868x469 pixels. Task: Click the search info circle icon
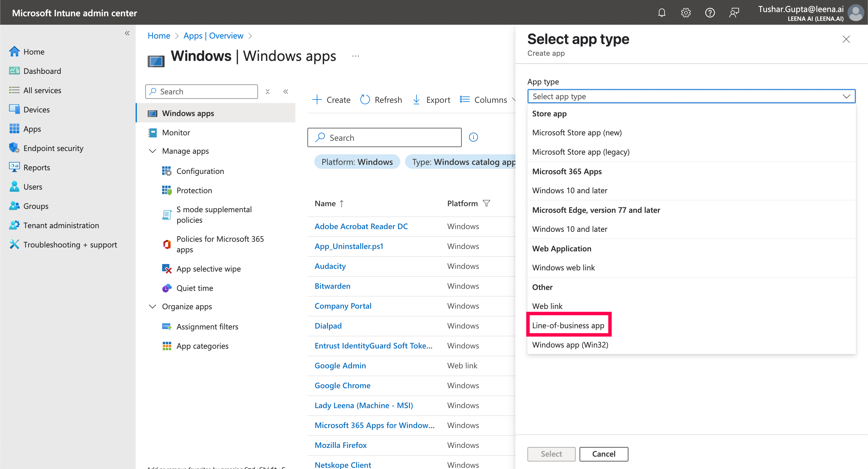[473, 137]
